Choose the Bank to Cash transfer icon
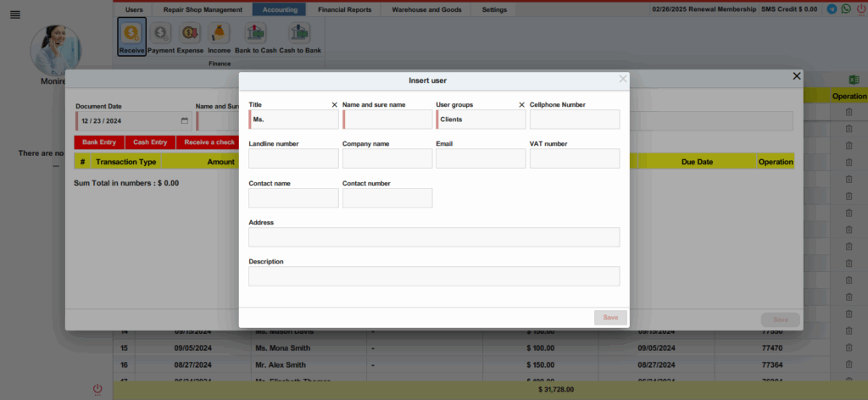Image resolution: width=868 pixels, height=400 pixels. 256,36
